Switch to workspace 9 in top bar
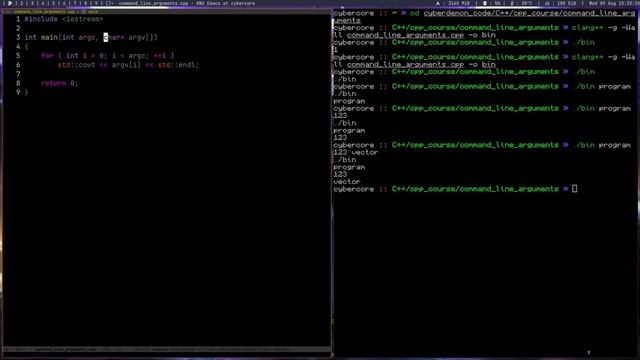 (x=96, y=3)
